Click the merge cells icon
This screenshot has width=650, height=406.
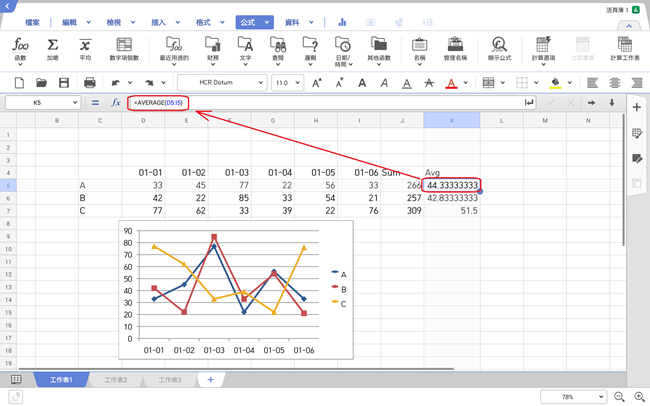[x=489, y=83]
